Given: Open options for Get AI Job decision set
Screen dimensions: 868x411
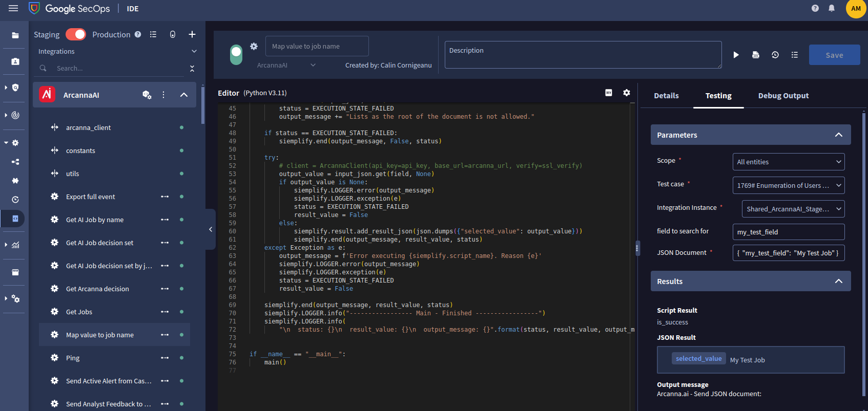Looking at the screenshot, I should [x=164, y=243].
